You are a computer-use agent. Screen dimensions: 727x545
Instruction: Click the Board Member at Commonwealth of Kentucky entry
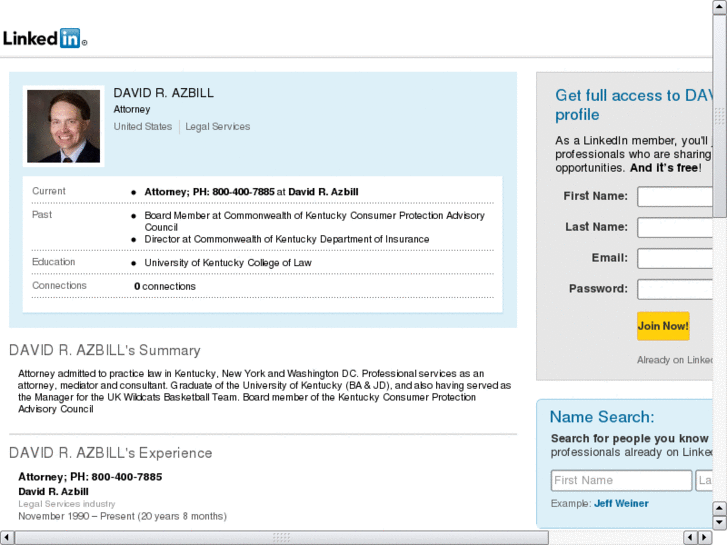point(314,221)
